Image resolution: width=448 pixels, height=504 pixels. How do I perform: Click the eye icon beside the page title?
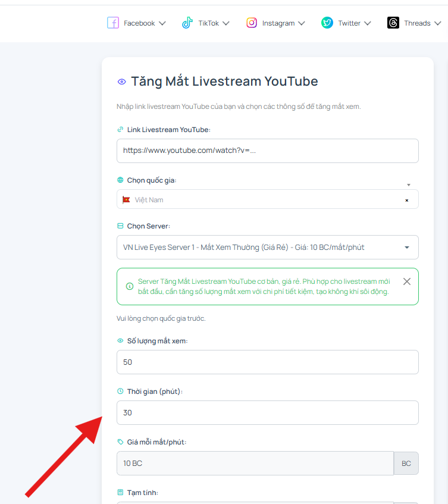(x=122, y=82)
